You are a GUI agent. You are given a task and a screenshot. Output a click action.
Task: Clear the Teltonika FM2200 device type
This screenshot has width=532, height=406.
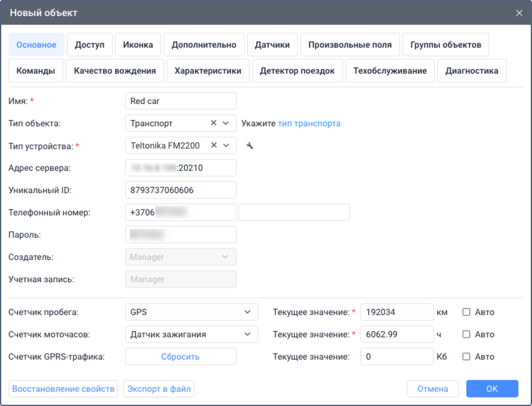click(x=214, y=145)
